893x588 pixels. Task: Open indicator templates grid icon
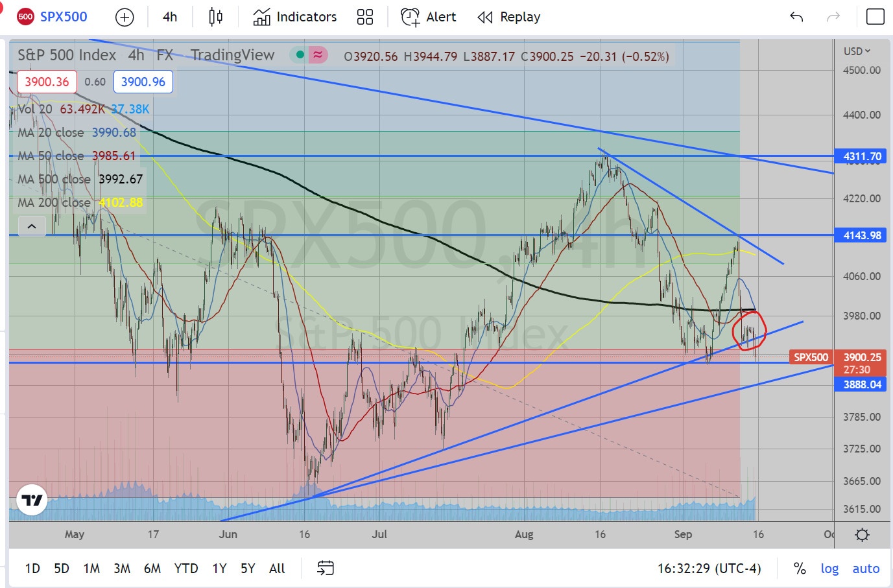(x=365, y=17)
